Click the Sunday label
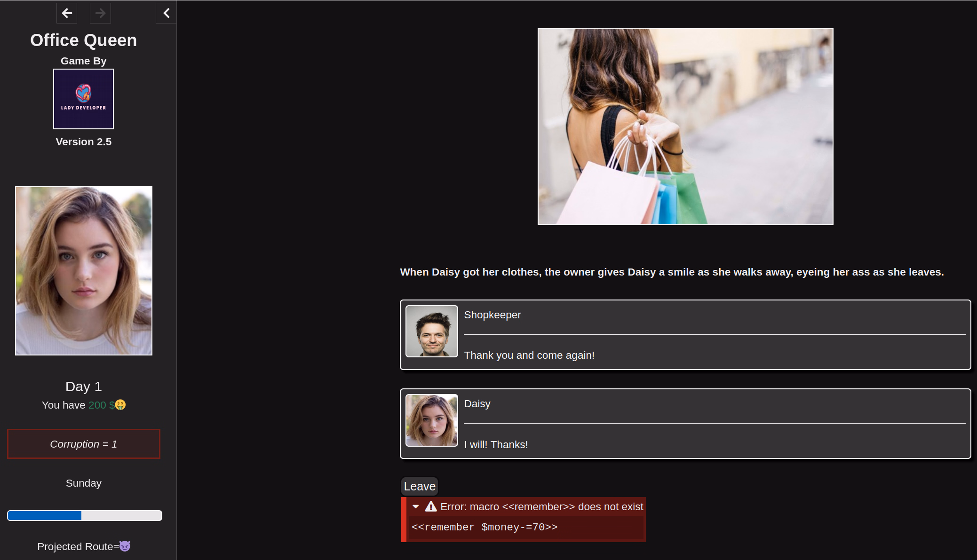 click(x=84, y=483)
